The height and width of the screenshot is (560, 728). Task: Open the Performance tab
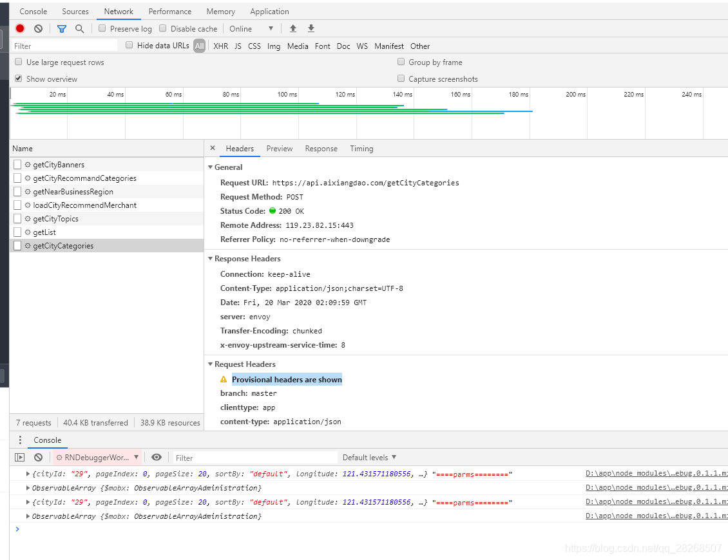pos(170,11)
